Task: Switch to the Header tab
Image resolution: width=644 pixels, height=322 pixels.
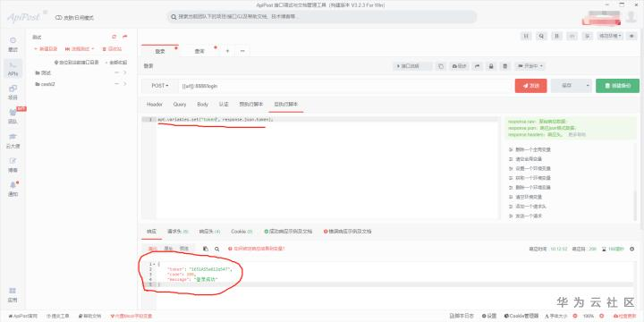Action: [155, 105]
